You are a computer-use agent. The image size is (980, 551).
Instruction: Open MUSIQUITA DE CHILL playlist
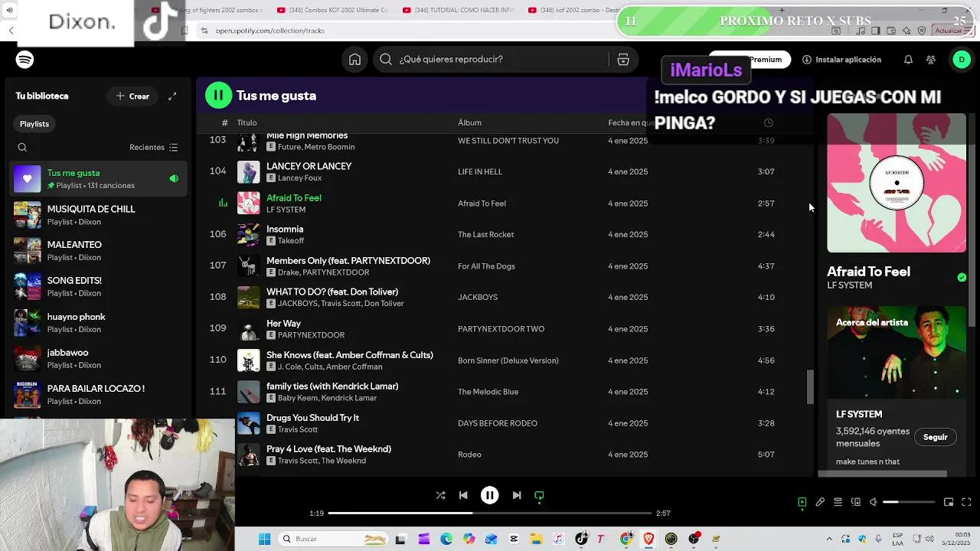98,215
